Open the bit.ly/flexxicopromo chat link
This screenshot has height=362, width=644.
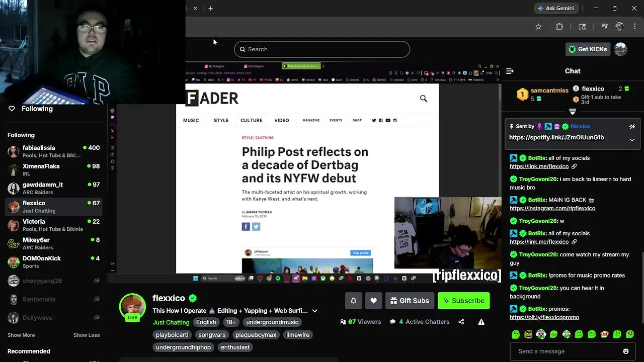tap(544, 317)
